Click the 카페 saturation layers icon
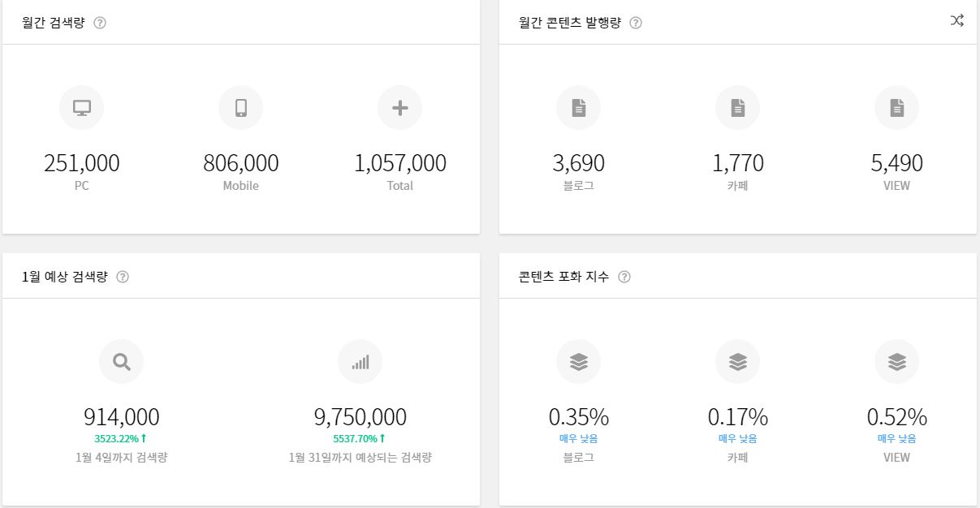980x508 pixels. 737,362
